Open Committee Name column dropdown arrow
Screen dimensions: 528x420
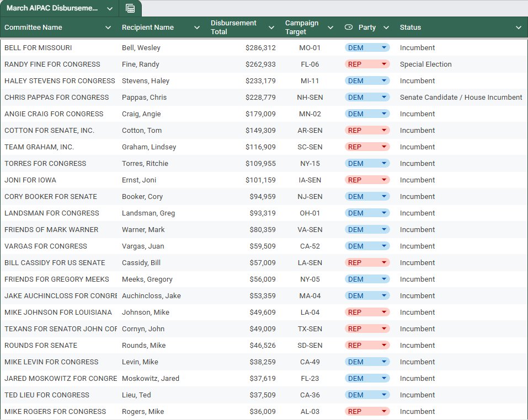[x=108, y=28]
